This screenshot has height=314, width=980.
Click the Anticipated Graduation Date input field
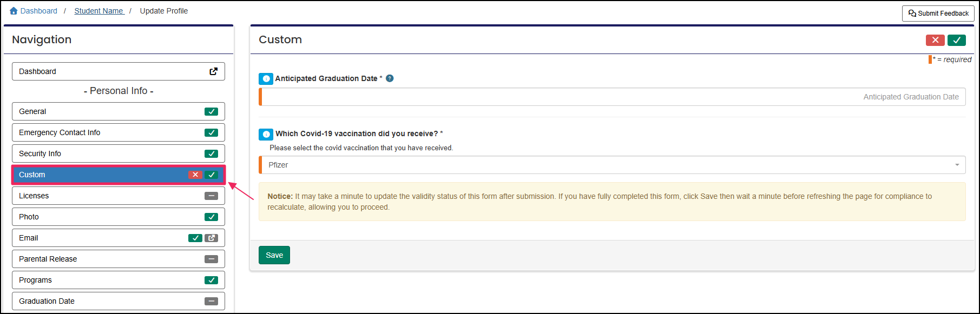[x=613, y=97]
